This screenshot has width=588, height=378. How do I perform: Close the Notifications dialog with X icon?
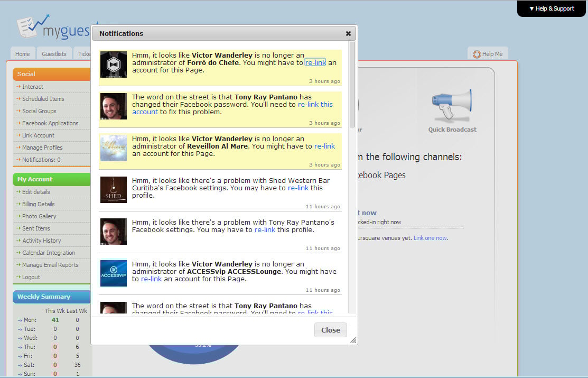348,33
